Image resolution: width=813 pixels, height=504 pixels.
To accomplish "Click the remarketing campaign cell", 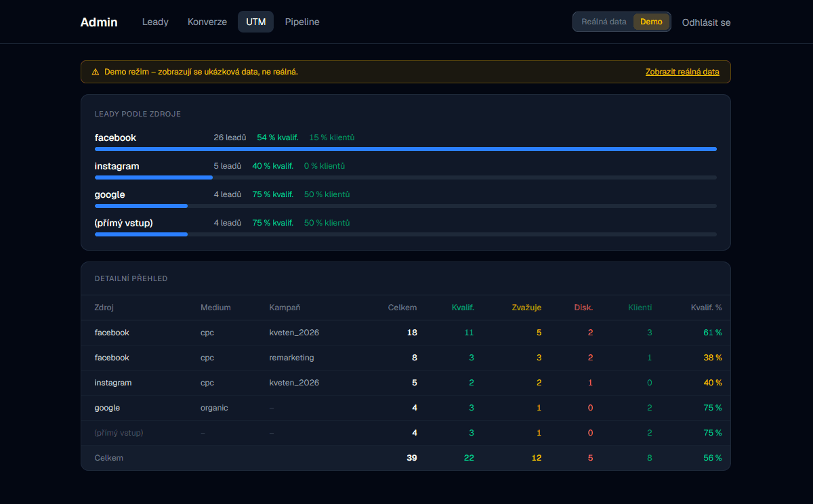I will click(x=291, y=358).
